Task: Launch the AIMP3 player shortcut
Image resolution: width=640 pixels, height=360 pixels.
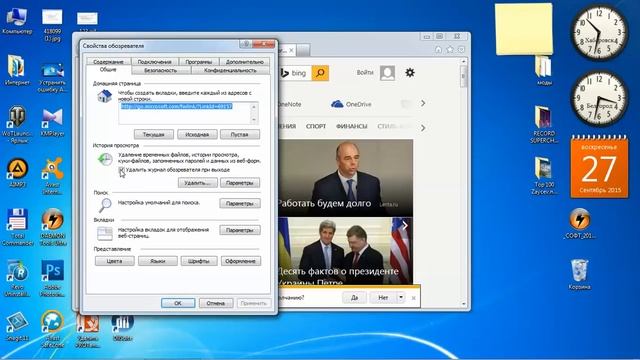Action: click(x=17, y=173)
